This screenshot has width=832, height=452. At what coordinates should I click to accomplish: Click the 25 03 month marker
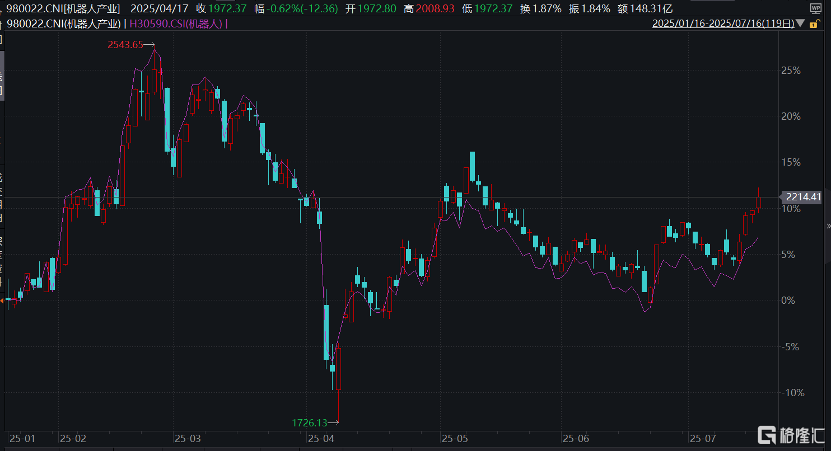click(188, 439)
